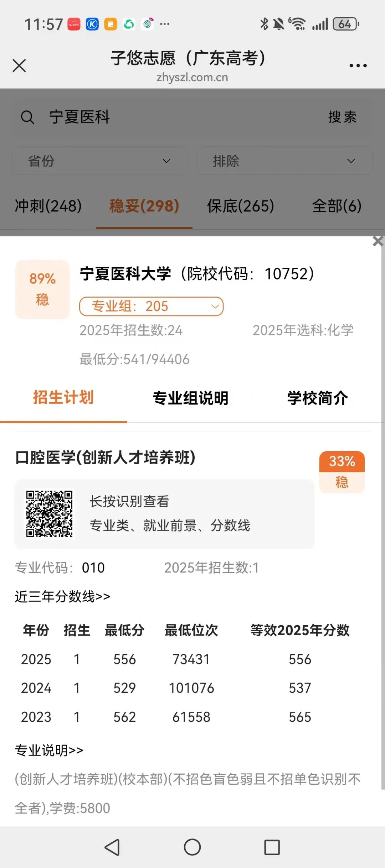Close the webview with the X icon
Image resolution: width=385 pixels, height=868 pixels.
tap(19, 66)
